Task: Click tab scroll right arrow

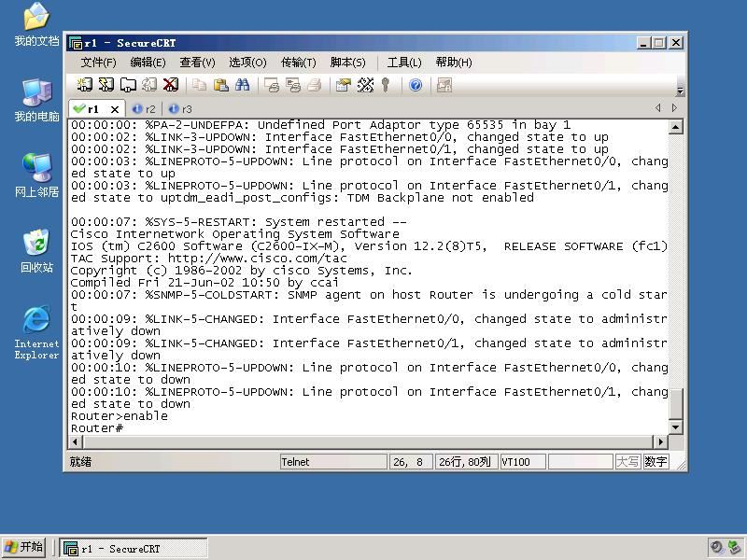Action: (674, 108)
